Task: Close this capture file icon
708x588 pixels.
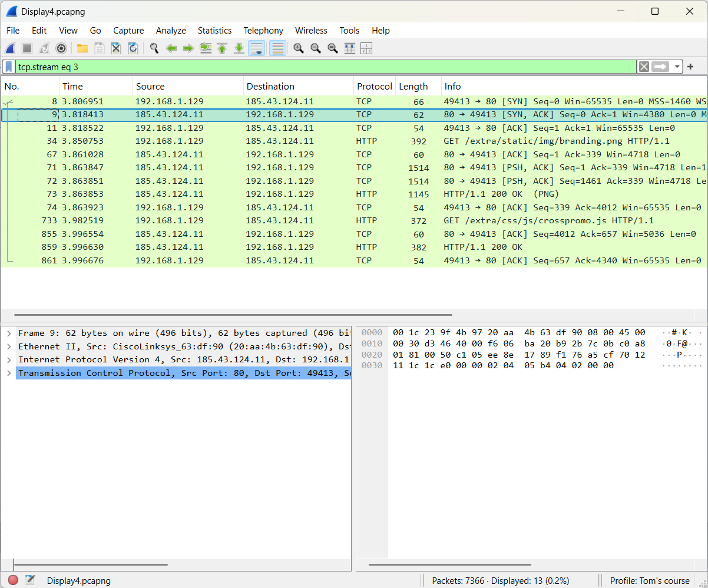Action: (x=116, y=48)
